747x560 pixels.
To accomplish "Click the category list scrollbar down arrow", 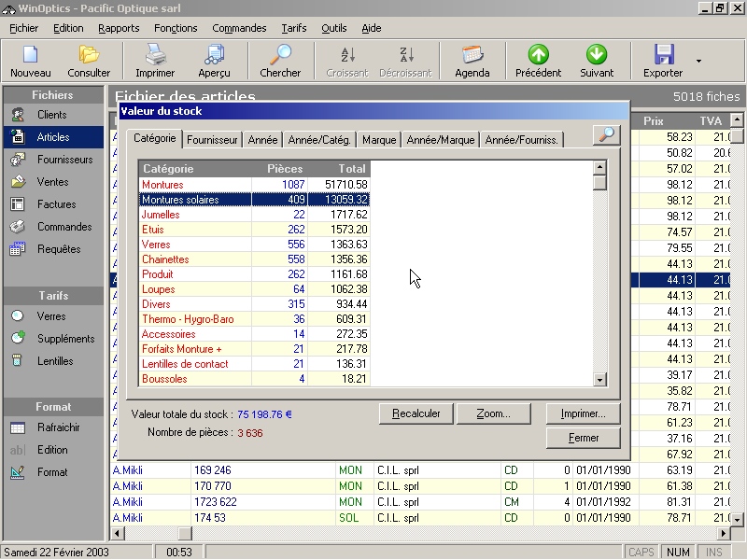I will pos(600,380).
